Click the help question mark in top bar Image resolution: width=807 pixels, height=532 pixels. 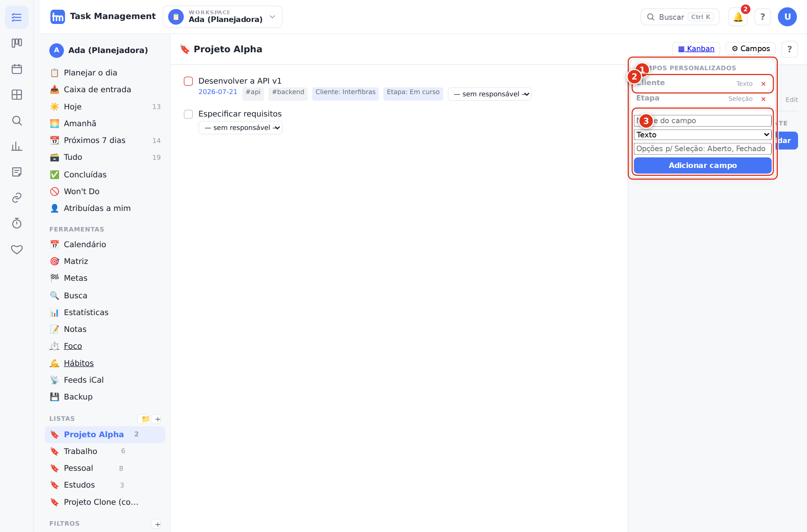(763, 17)
